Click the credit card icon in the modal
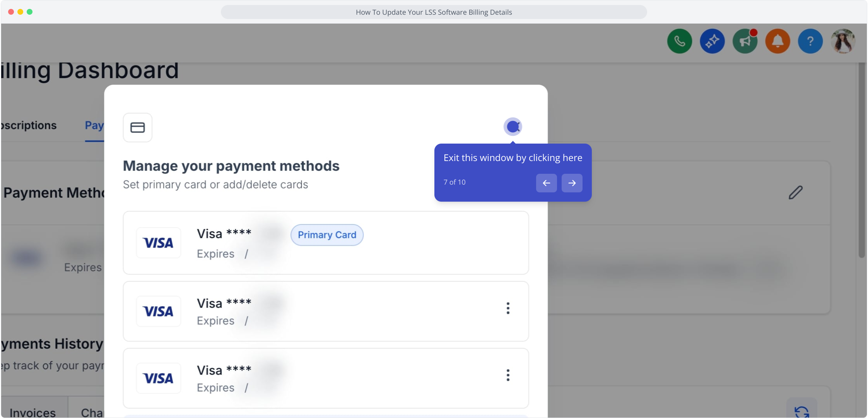Screen dimensions: 868x418 pyautogui.click(x=138, y=127)
